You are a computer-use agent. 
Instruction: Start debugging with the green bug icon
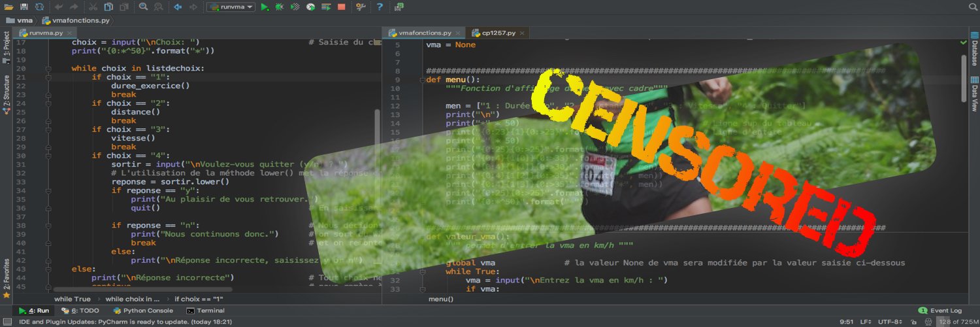[280, 7]
